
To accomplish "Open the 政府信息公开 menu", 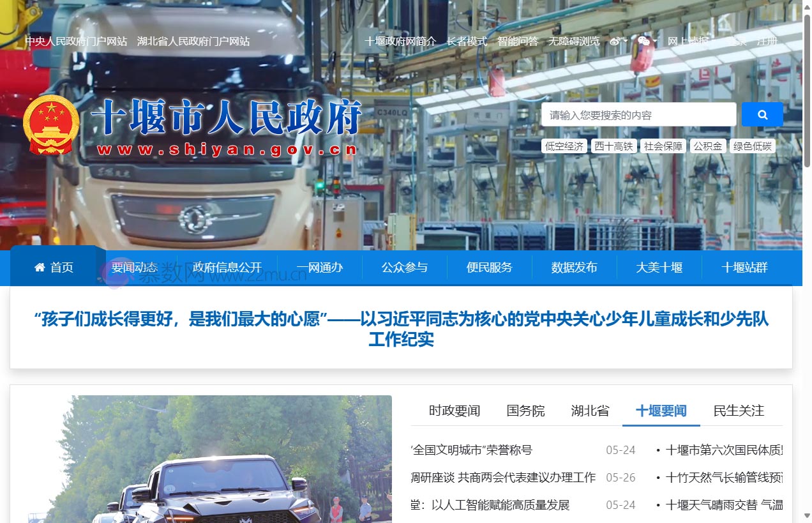I will 226,267.
